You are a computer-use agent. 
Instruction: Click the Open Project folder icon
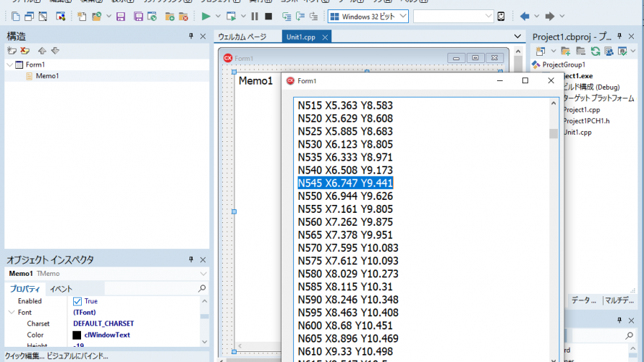[96, 17]
